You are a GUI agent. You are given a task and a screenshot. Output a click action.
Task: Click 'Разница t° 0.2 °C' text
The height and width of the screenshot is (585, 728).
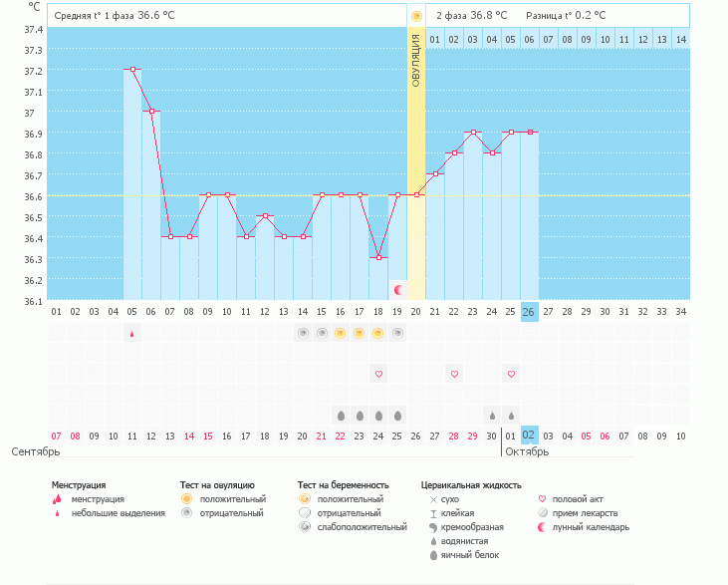(566, 15)
